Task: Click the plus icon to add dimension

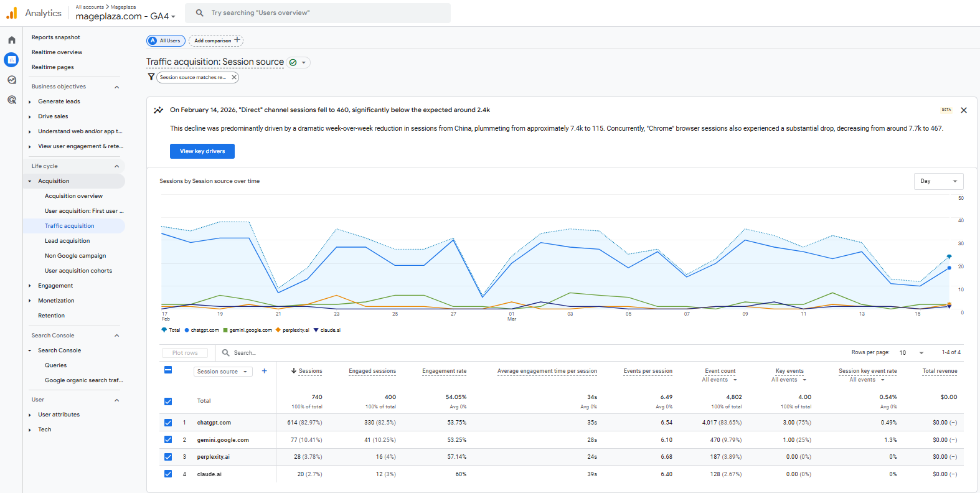Action: (264, 371)
